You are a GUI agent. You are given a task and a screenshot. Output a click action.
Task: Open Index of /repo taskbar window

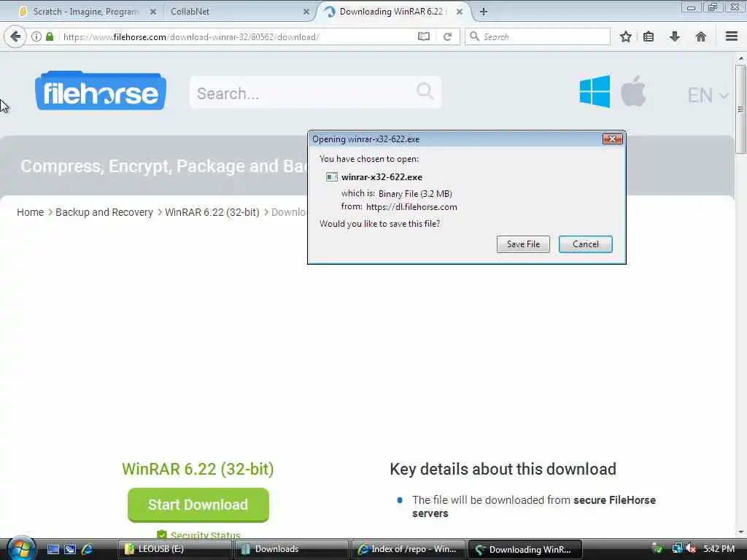pos(408,549)
